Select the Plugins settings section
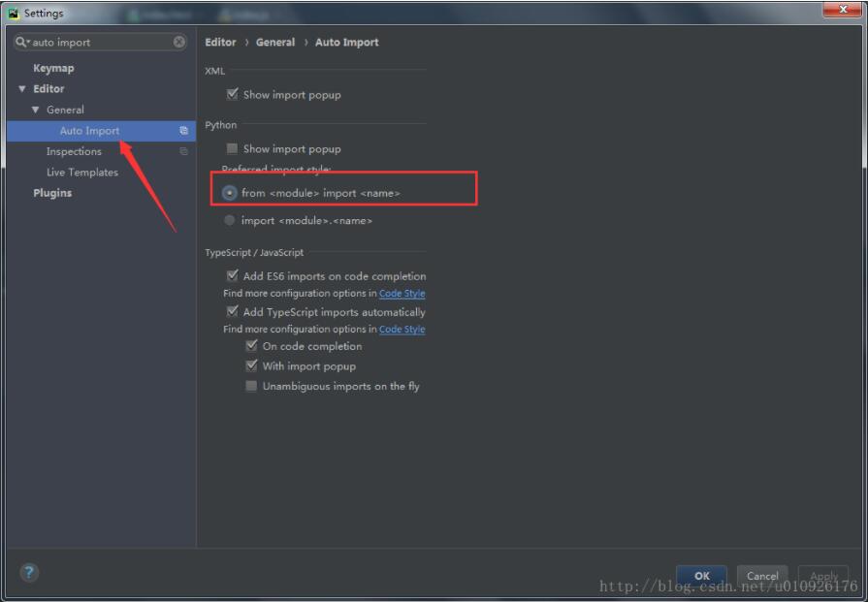 click(x=53, y=192)
